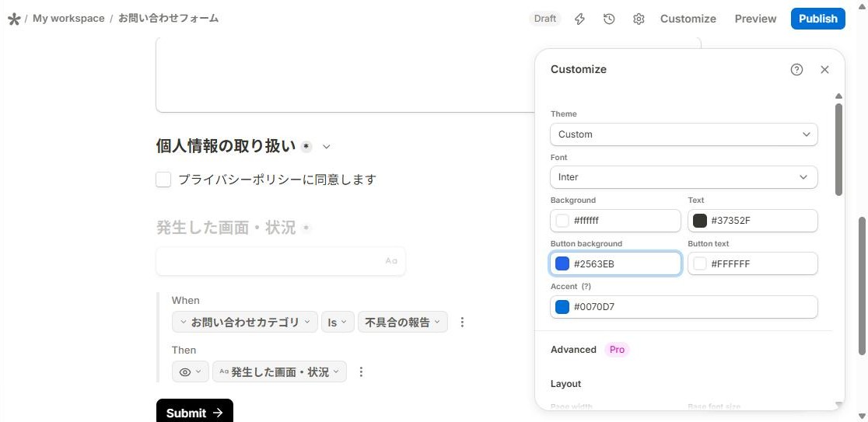
Task: Click the dark Text color swatch
Action: pos(700,221)
